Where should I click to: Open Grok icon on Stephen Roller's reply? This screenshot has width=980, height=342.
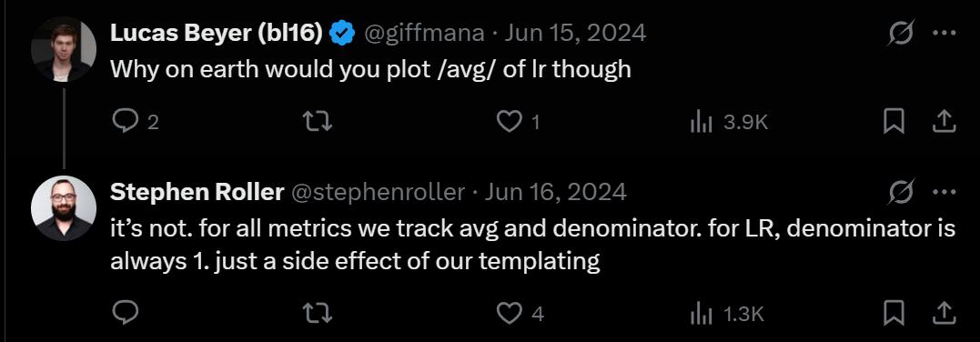(901, 191)
